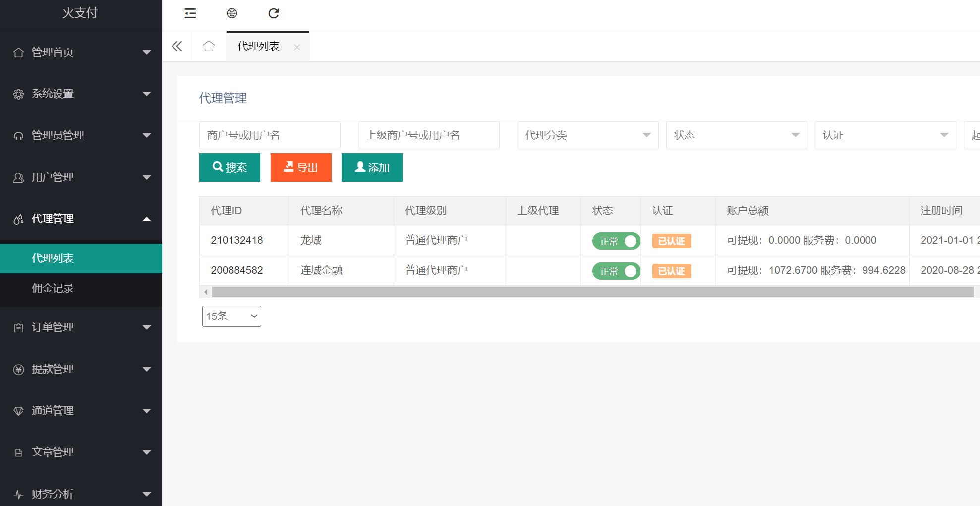Click the 添加 add agent button

tap(372, 168)
